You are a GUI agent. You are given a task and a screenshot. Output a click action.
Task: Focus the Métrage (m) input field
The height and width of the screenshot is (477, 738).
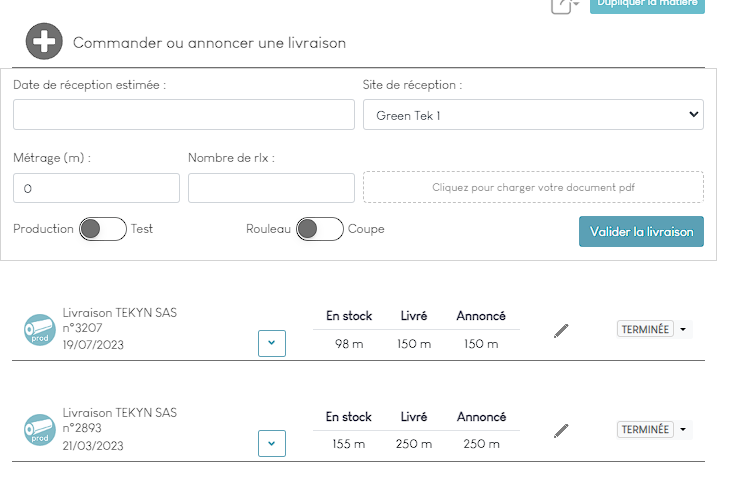coord(96,188)
